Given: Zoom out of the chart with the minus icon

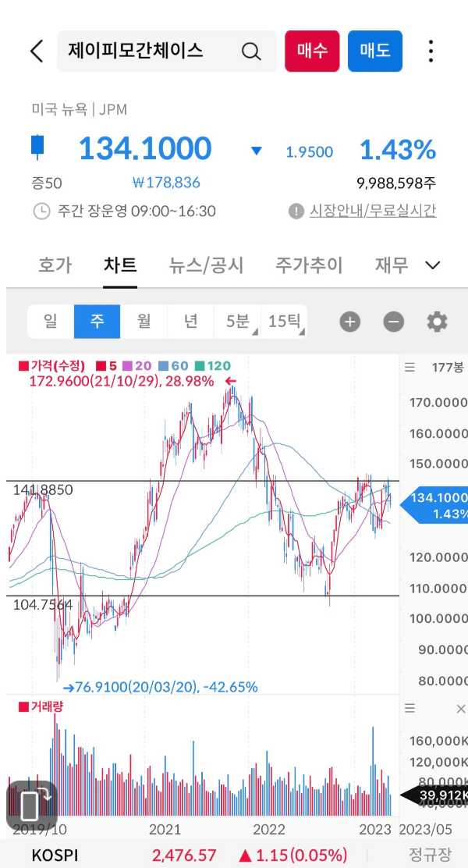Looking at the screenshot, I should click(393, 322).
